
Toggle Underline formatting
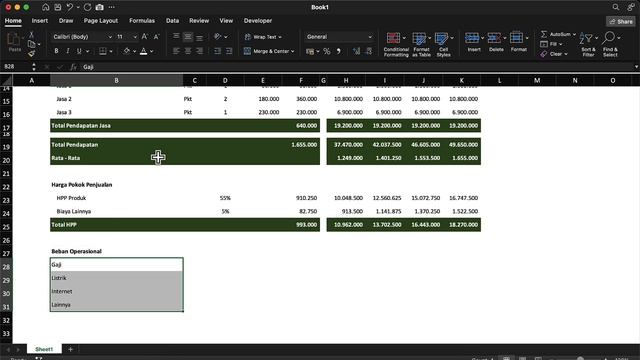click(79, 51)
